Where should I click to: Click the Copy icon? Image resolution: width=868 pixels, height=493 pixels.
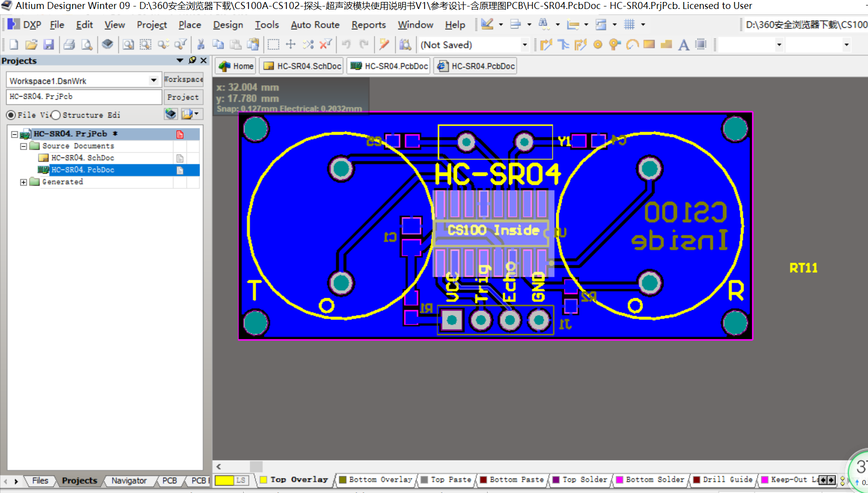point(218,45)
